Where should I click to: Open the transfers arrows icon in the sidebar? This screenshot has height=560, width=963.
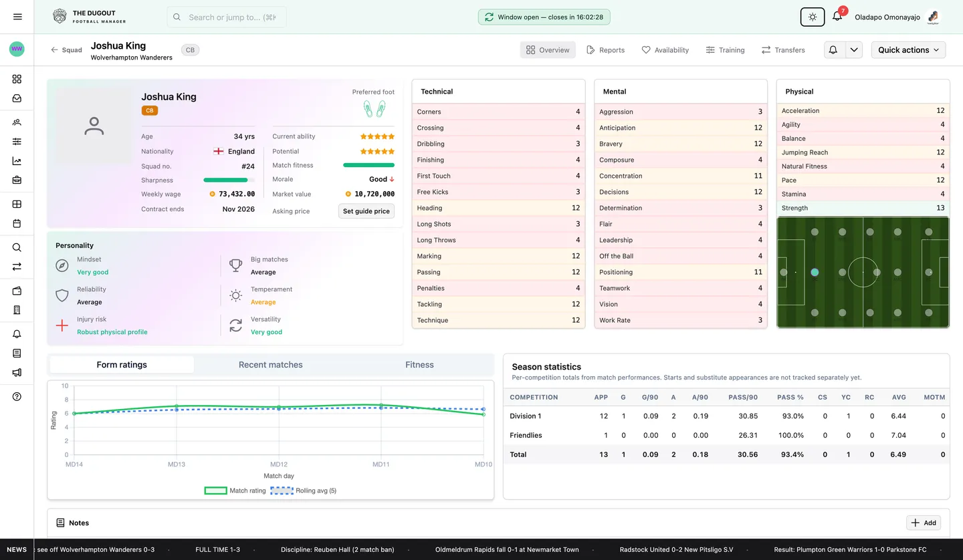tap(17, 267)
